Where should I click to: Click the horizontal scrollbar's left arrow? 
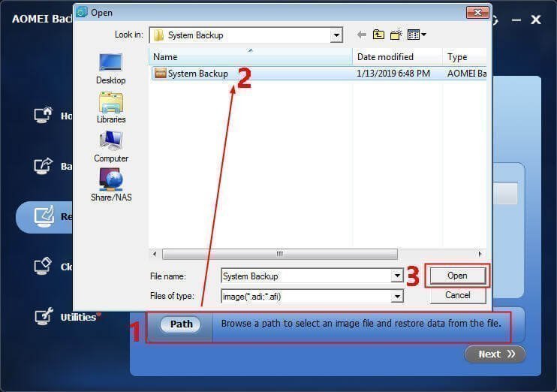pyautogui.click(x=155, y=254)
